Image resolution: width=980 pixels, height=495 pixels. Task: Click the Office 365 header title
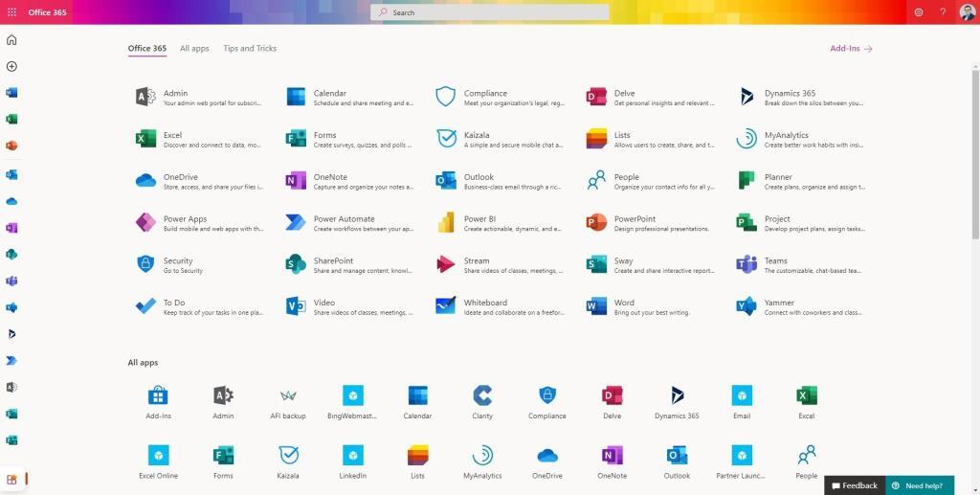point(47,11)
